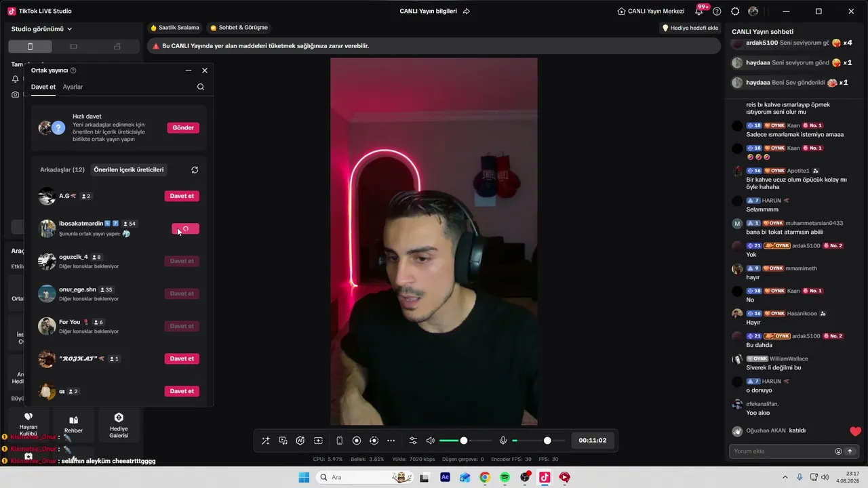Invite GE with Davet et button
The width and height of the screenshot is (868, 488).
(x=182, y=391)
